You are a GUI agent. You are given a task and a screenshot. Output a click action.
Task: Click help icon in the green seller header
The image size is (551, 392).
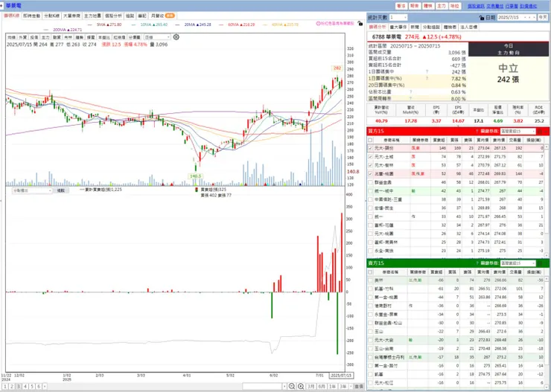(477, 263)
